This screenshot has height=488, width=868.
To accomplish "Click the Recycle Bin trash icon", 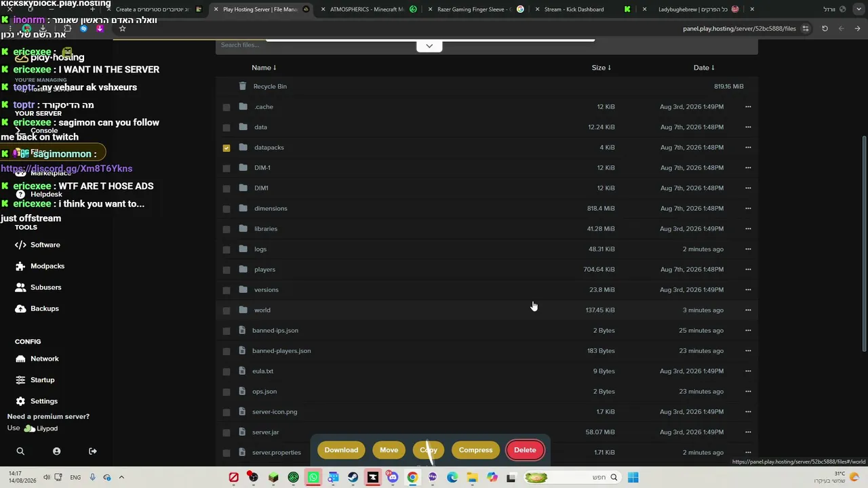I will pyautogui.click(x=242, y=86).
